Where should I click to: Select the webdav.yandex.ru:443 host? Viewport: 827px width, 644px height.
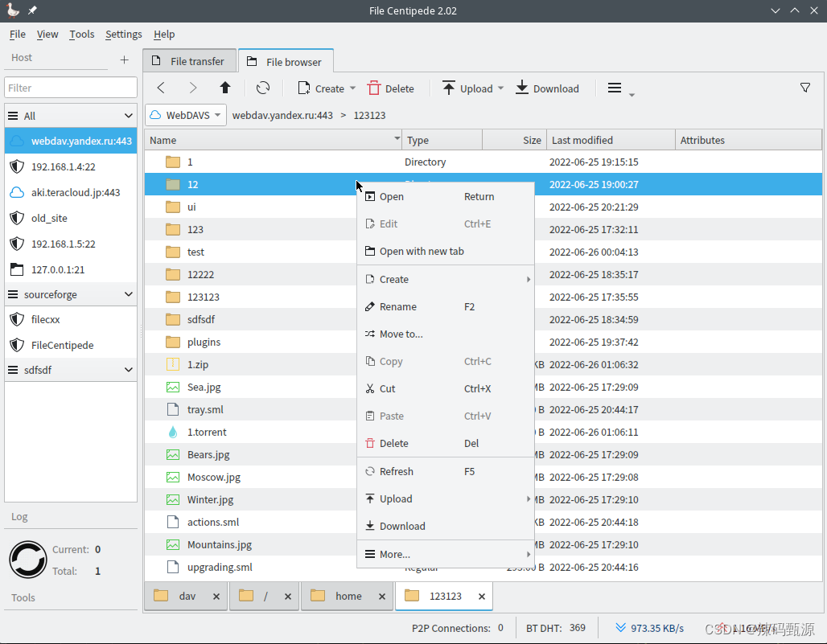pyautogui.click(x=71, y=141)
